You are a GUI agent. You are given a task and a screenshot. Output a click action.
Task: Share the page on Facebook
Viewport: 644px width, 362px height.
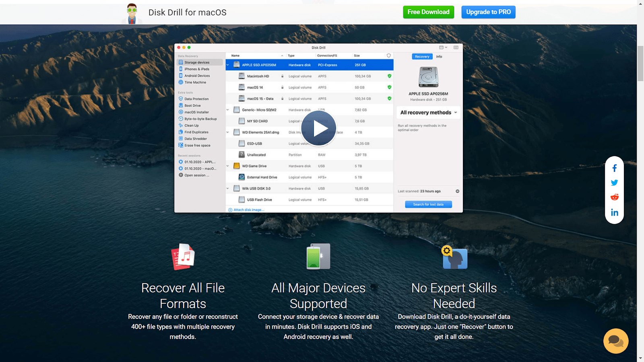[x=615, y=168]
